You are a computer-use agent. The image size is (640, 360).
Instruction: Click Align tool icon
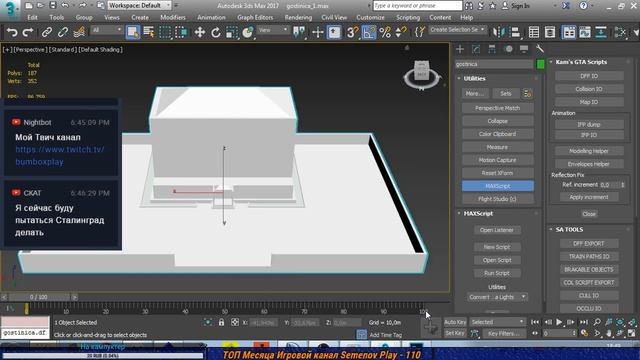click(x=515, y=32)
